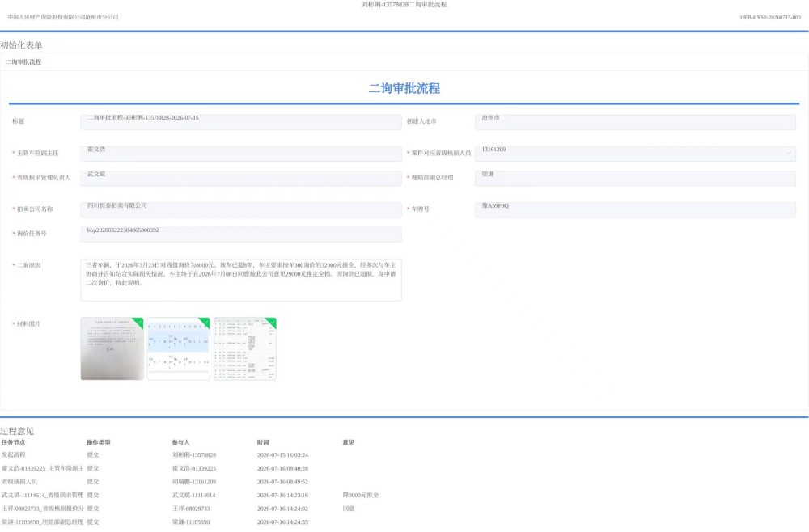Image resolution: width=809 pixels, height=532 pixels.
Task: Click the 省级损余管理负责人 field
Action: click(241, 178)
